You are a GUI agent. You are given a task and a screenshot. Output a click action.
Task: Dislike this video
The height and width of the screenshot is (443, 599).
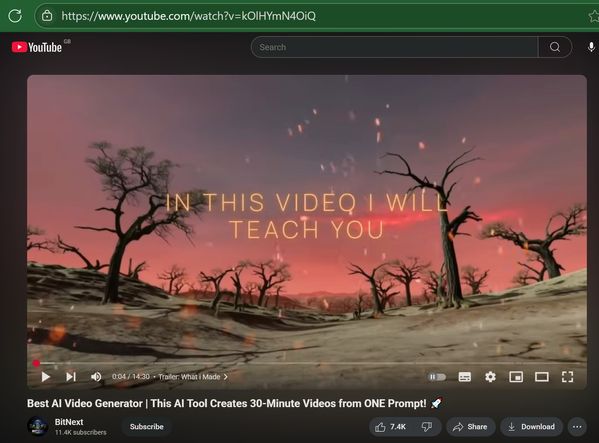coord(427,427)
